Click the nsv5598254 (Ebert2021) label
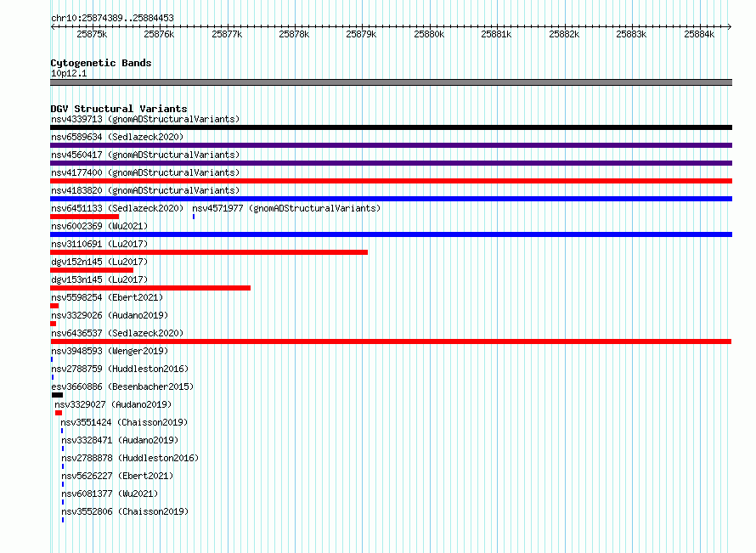Viewport: 756px width, 553px height. click(107, 297)
